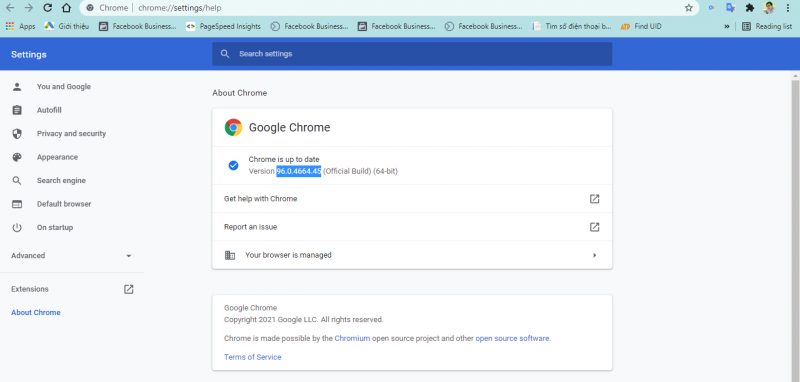The height and width of the screenshot is (382, 800).
Task: Open Get help with Chrome
Action: pyautogui.click(x=412, y=199)
